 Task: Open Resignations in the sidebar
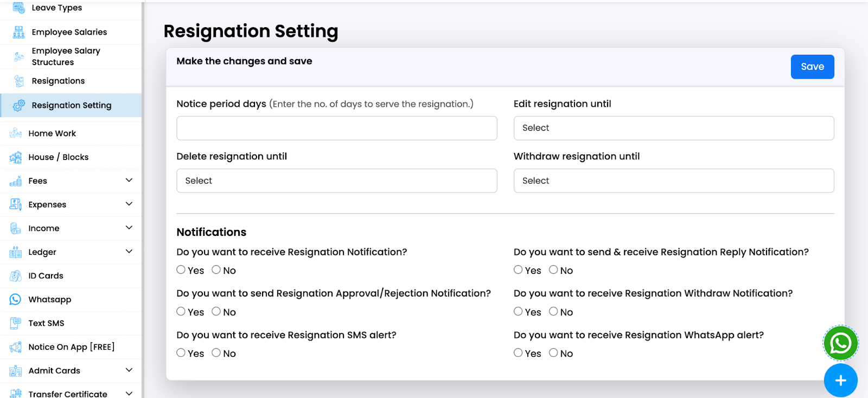click(x=58, y=81)
